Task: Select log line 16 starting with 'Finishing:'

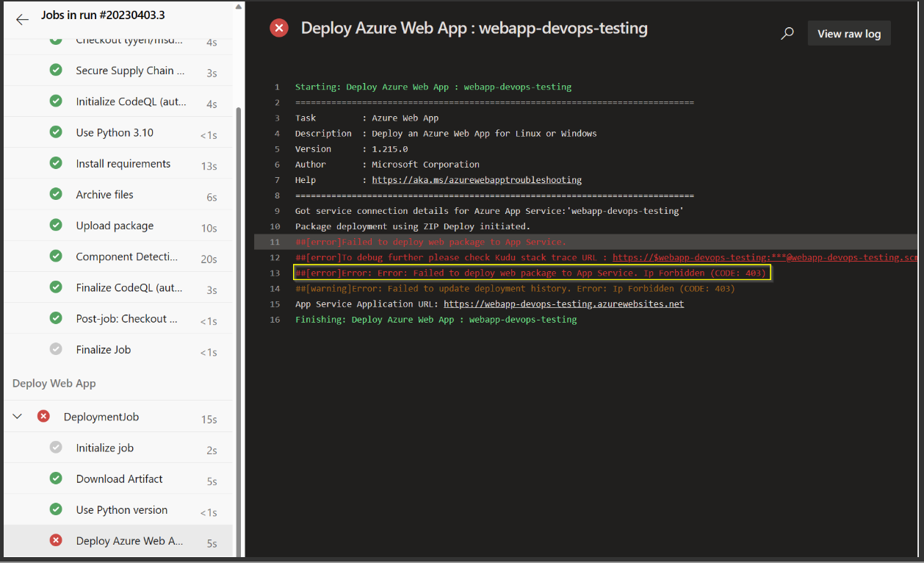Action: (436, 320)
